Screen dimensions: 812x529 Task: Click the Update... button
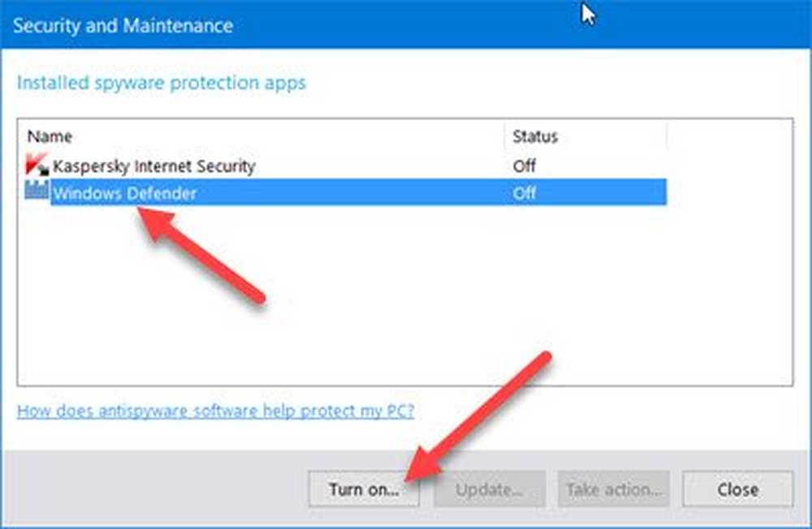coord(489,489)
